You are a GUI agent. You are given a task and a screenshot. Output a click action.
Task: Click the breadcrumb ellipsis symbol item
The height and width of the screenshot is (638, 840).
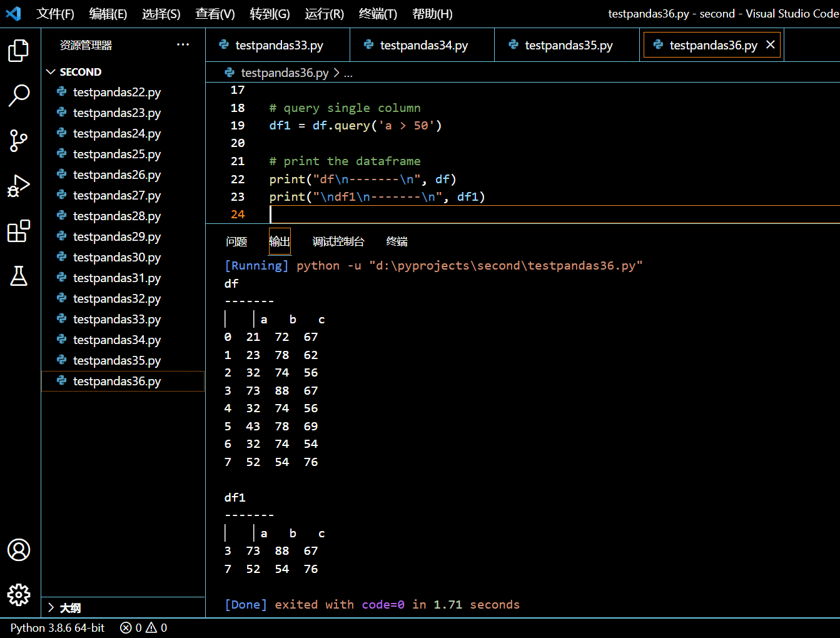pos(348,74)
